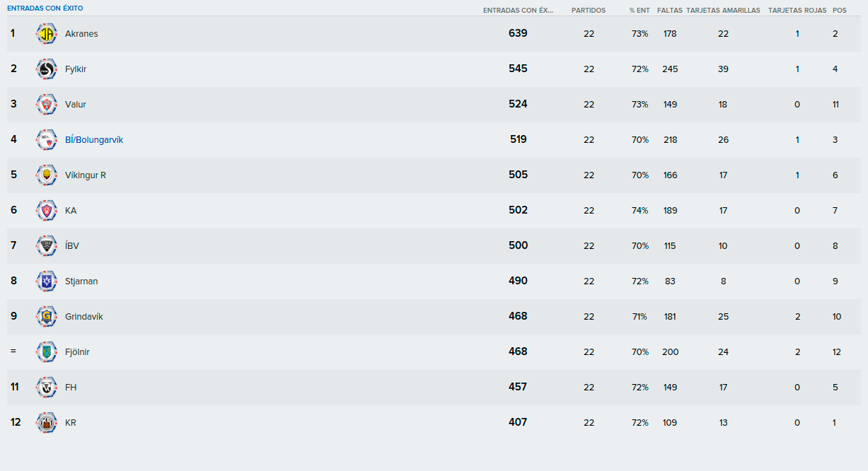Viewport: 868px width, 471px height.
Task: Sort by Tarjetas Amarillas column header
Action: coord(723,11)
